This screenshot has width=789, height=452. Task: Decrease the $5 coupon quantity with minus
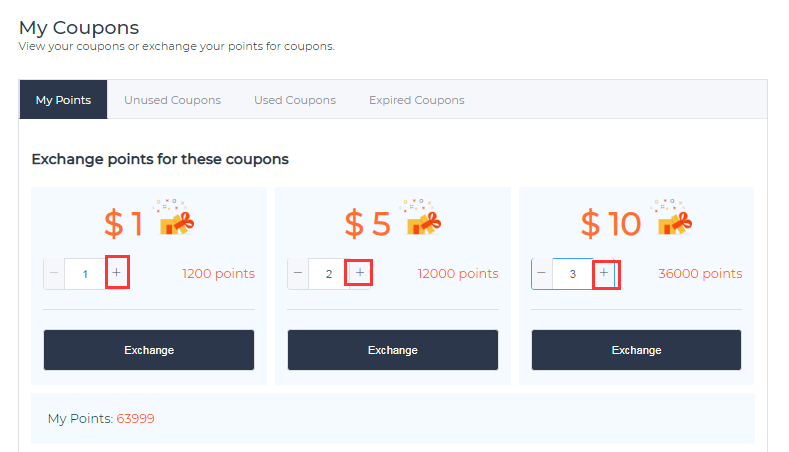click(x=298, y=273)
